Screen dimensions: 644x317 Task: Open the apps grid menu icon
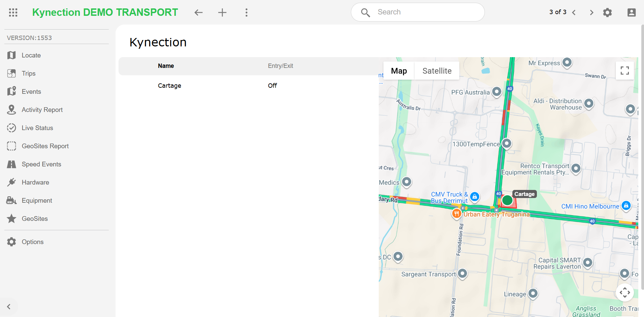[x=13, y=12]
